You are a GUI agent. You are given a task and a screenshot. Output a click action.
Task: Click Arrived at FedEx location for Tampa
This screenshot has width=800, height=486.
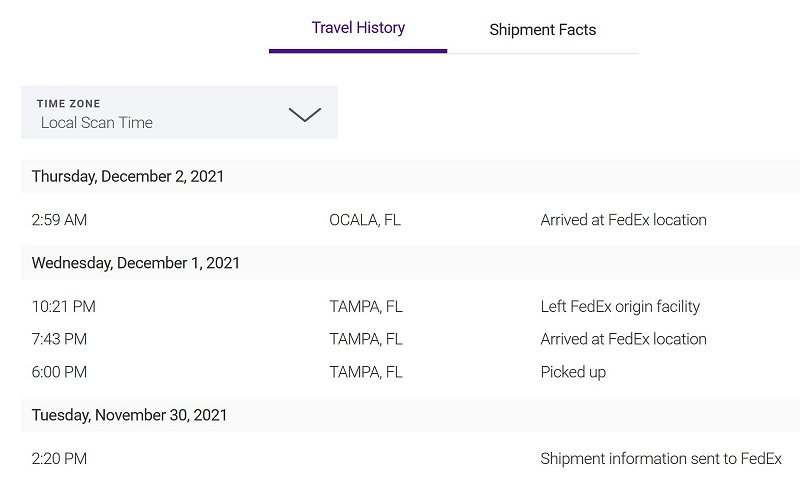[623, 339]
